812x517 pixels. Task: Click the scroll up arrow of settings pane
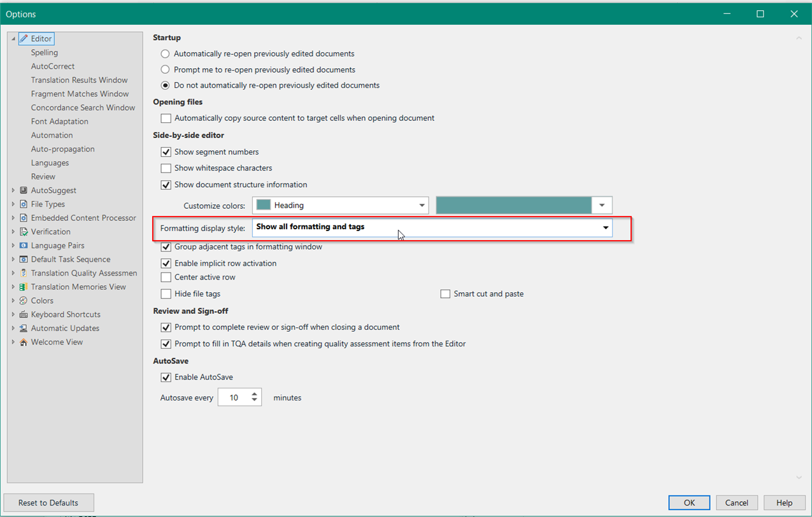[x=799, y=39]
